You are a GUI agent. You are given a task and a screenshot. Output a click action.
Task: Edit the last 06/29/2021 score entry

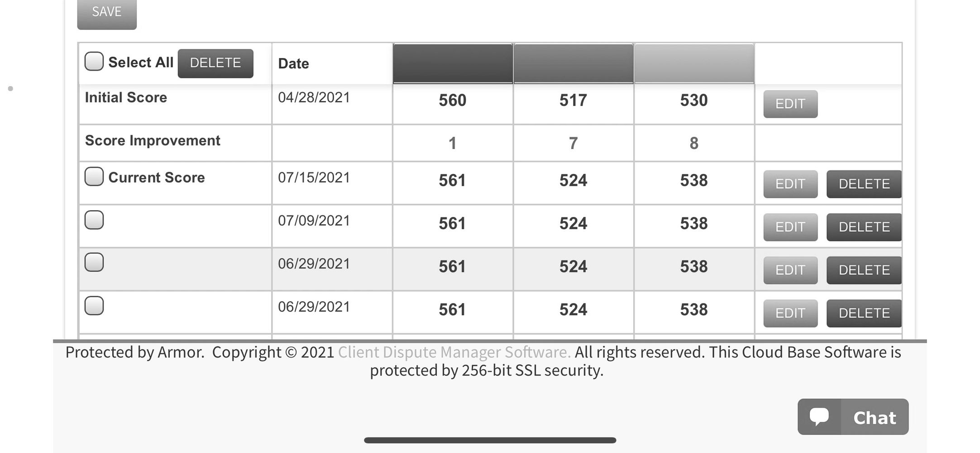click(790, 313)
